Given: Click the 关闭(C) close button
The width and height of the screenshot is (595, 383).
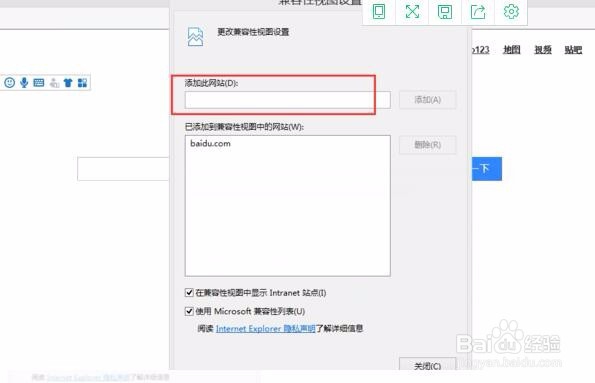Looking at the screenshot, I should tap(427, 364).
